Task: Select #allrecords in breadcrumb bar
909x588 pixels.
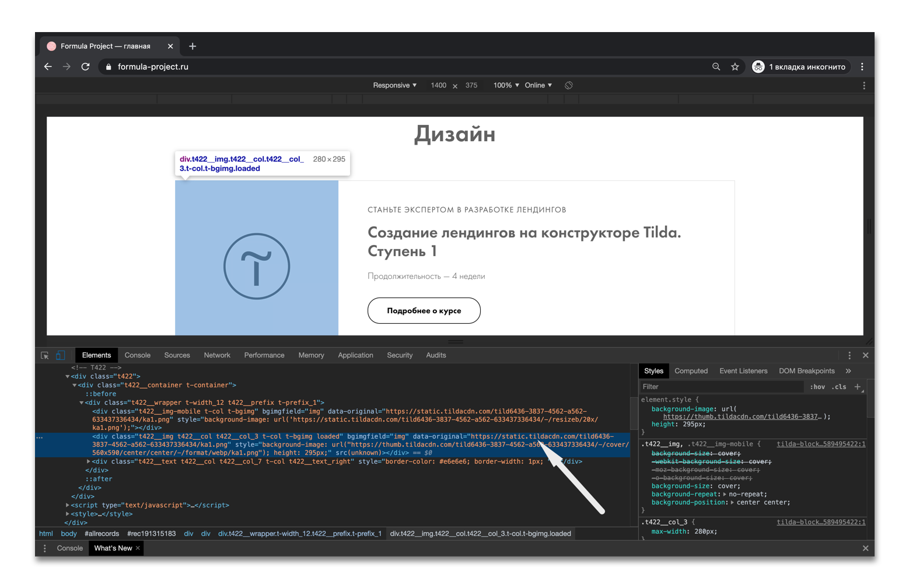Action: (102, 534)
